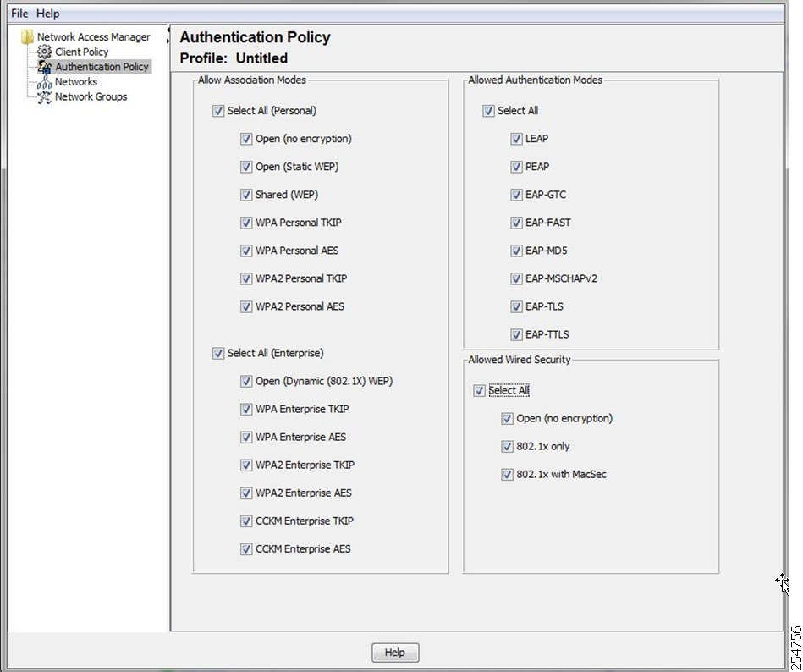Select Client Policy in navigation tree

pos(82,52)
